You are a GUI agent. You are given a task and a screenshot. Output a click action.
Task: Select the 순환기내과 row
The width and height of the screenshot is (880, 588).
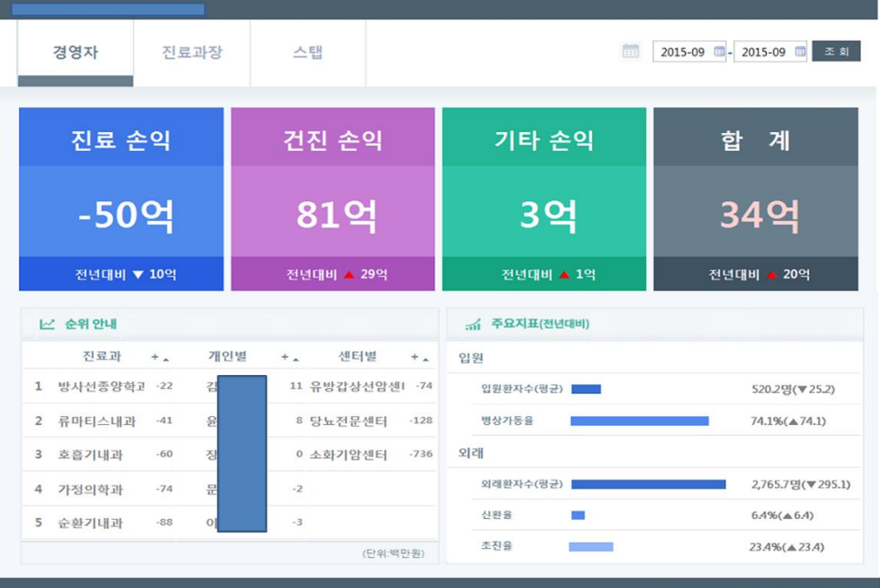click(100, 523)
